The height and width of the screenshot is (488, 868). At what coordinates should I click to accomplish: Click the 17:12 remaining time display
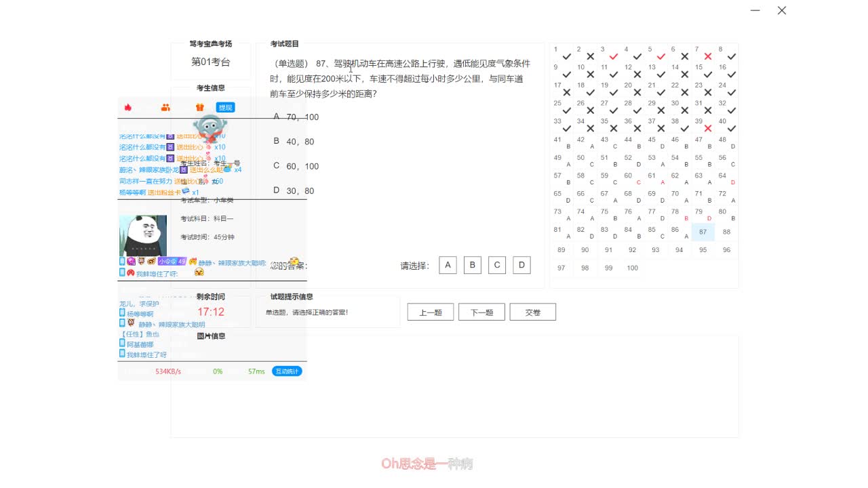211,312
